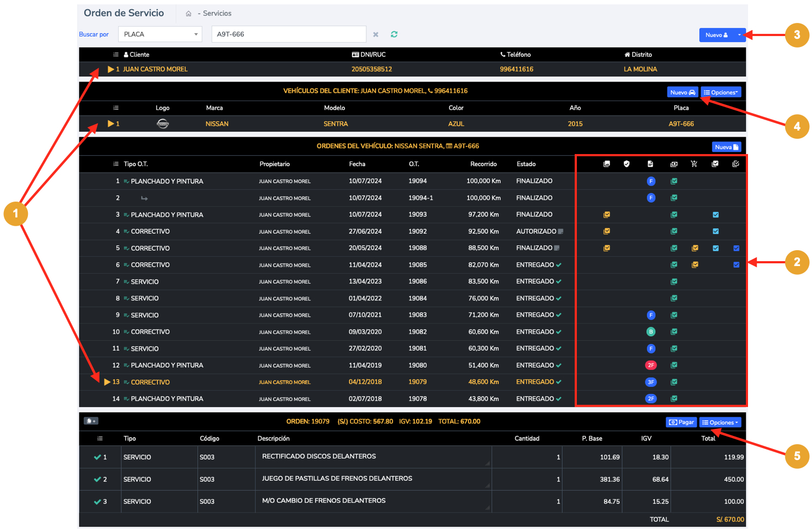Toggle the dark-blue checkbox on order 19088

tap(736, 249)
